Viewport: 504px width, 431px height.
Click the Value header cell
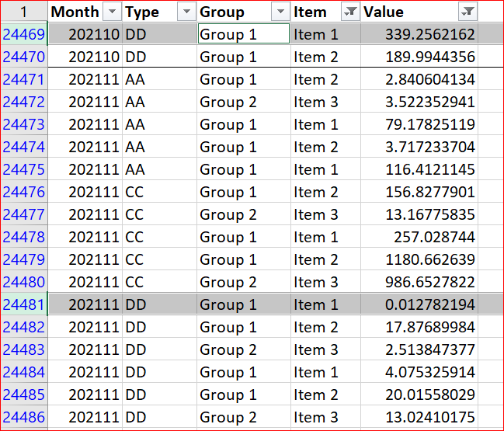419,12
